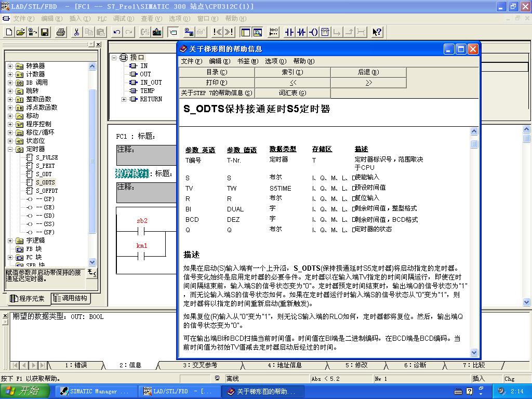Screen dimensions: 532x399
Task: Click the Open folder toolbar icon
Action: [x=21, y=32]
